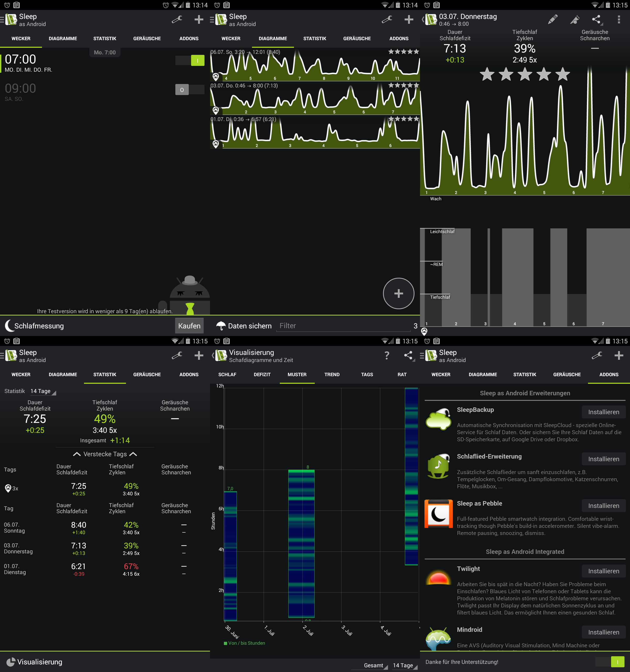The image size is (630, 672).
Task: Open the three-dot overflow menu on 03.07. Donnerstag
Action: click(x=618, y=20)
